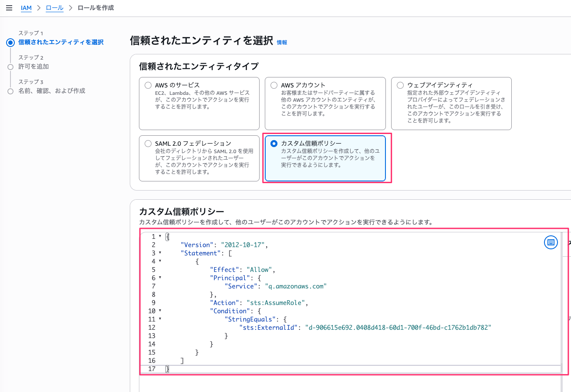Click the "Service" key on line 7

241,286
